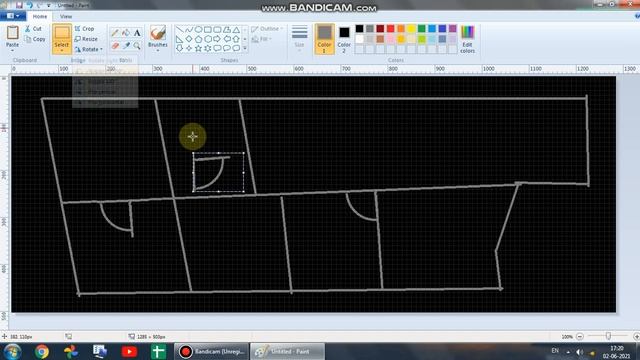Switch to Bandicam taskbar window
Image resolution: width=640 pixels, height=360 pixels.
click(211, 351)
